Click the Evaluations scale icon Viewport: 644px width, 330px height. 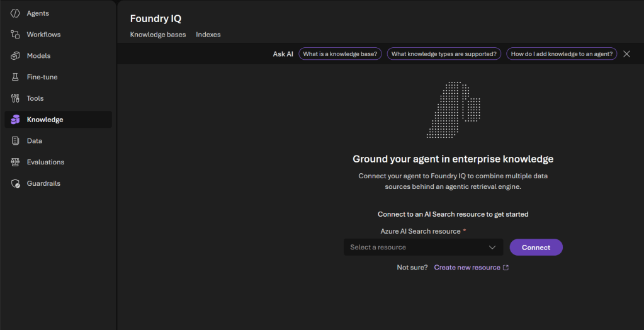(x=16, y=162)
